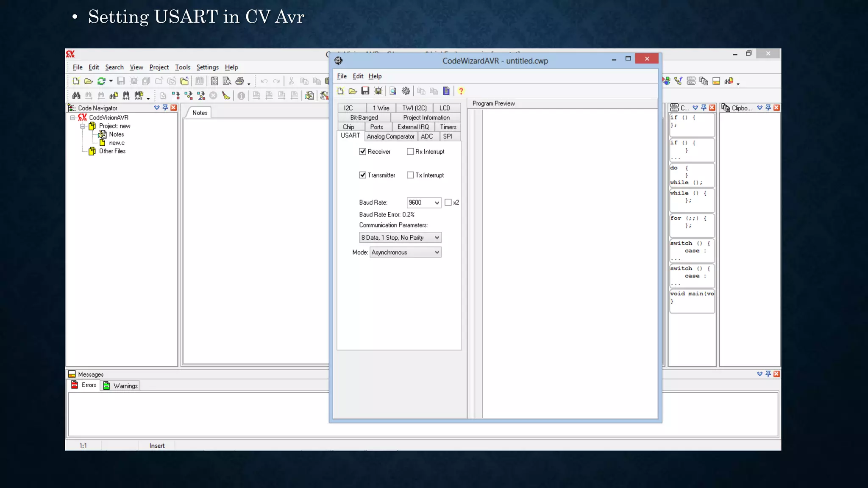This screenshot has height=488, width=868.
Task: Click Save floppy icon in CodeWizardAVR toolbar
Action: 365,91
